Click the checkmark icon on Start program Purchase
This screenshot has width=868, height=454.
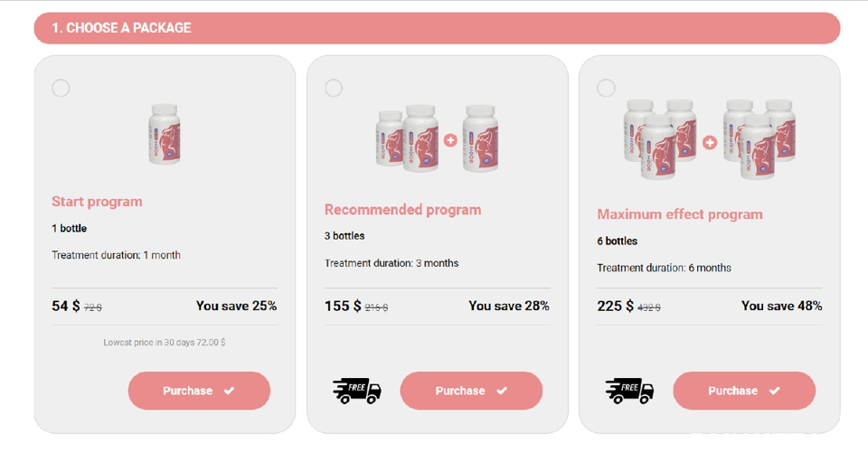point(229,391)
